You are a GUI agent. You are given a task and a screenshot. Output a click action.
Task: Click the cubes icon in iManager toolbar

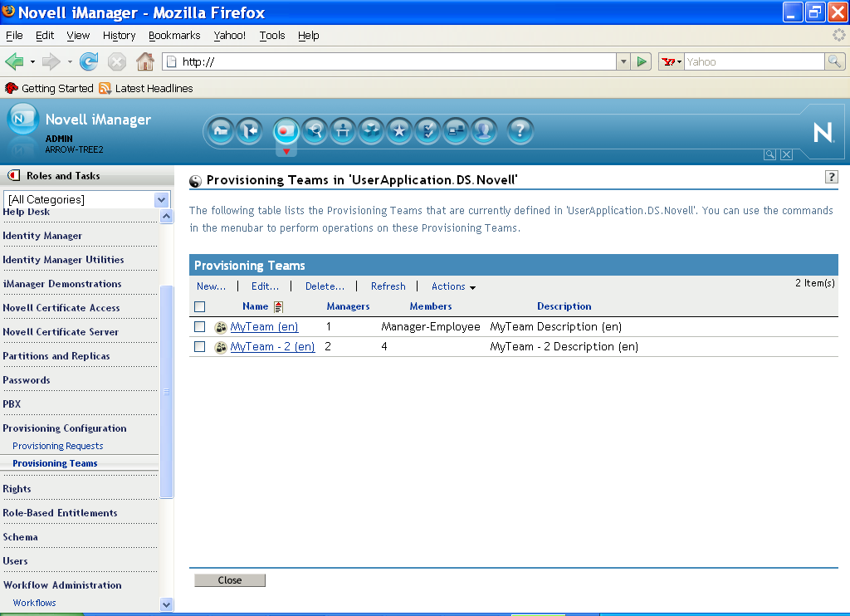pos(371,130)
